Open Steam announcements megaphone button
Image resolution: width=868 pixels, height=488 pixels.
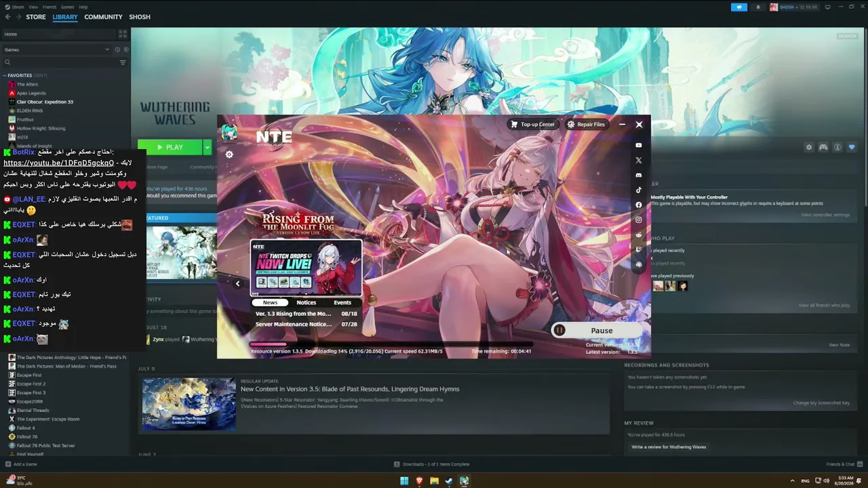coord(738,7)
